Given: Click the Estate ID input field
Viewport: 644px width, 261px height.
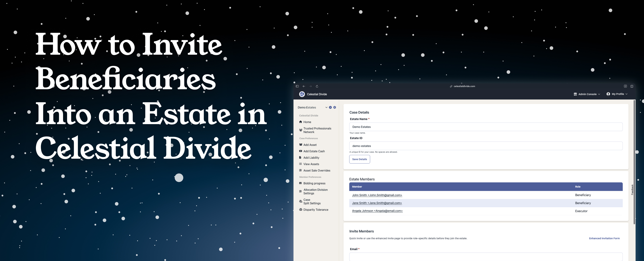Looking at the screenshot, I should 486,146.
